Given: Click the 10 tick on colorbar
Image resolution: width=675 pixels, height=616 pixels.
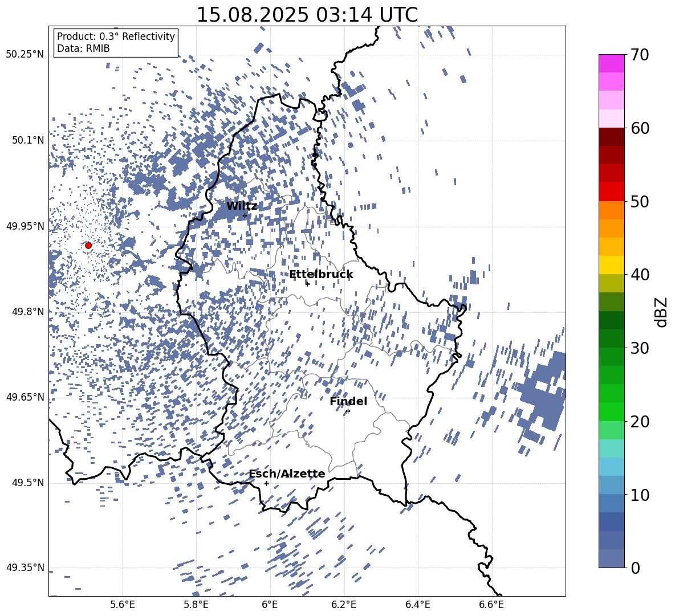Looking at the screenshot, I should pyautogui.click(x=639, y=495).
